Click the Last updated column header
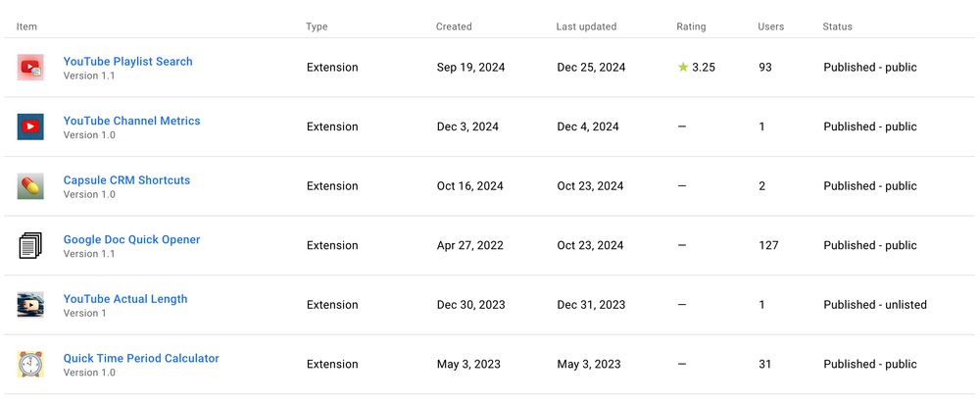Viewport: 980px width, 402px height. tap(585, 26)
